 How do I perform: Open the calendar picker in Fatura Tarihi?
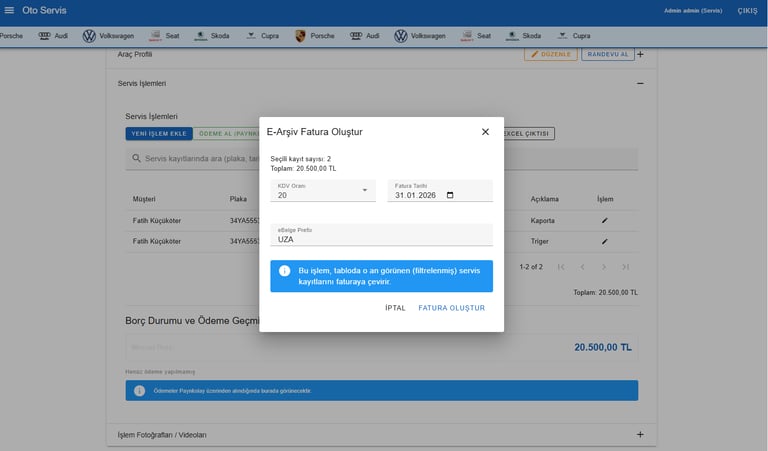tap(450, 195)
